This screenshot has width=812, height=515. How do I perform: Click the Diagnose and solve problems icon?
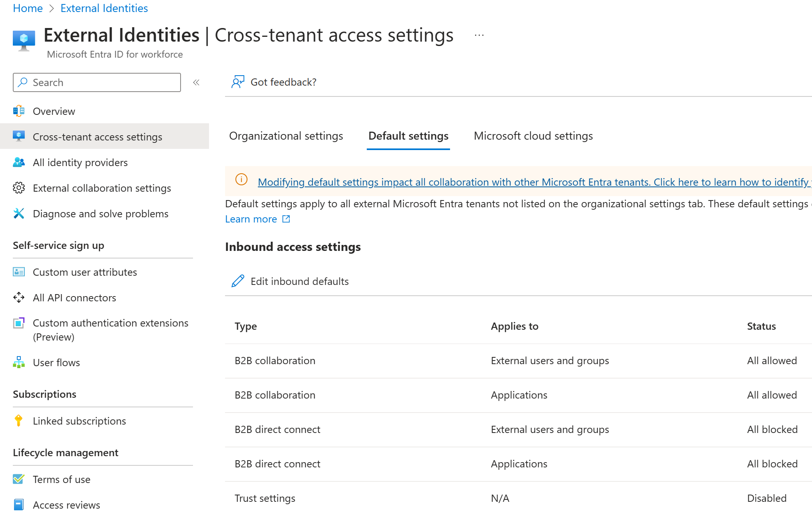pyautogui.click(x=17, y=213)
